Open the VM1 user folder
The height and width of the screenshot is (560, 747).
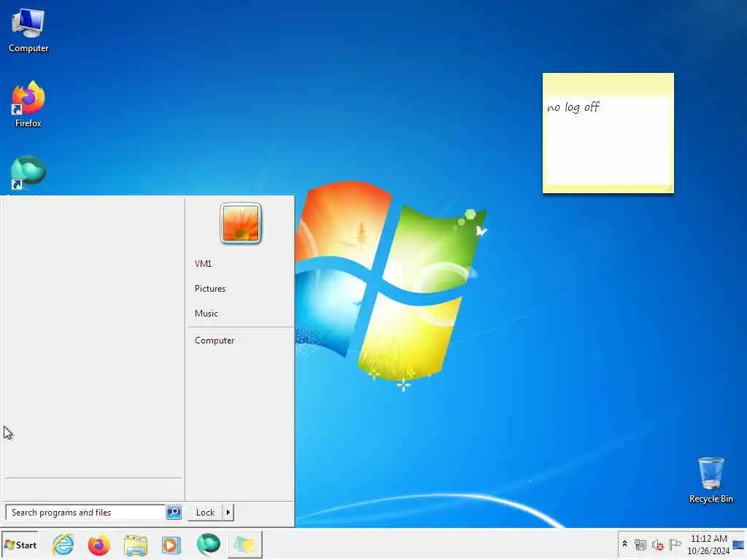pyautogui.click(x=203, y=264)
